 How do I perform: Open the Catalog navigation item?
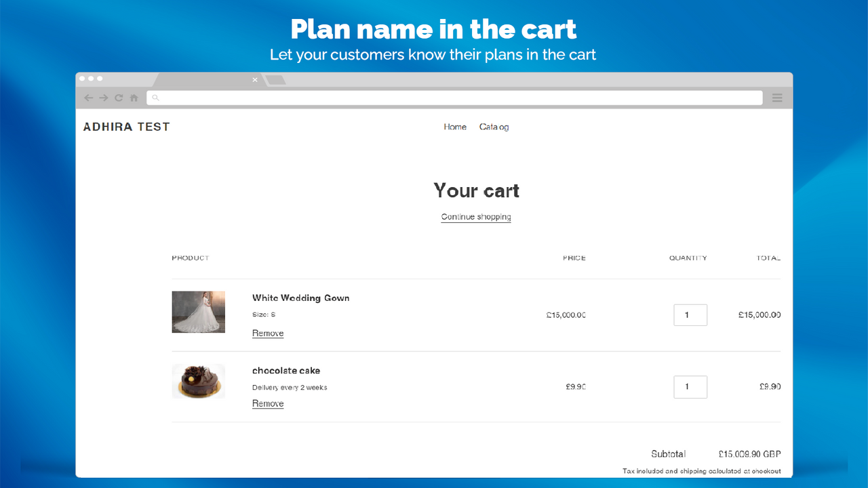pyautogui.click(x=494, y=127)
